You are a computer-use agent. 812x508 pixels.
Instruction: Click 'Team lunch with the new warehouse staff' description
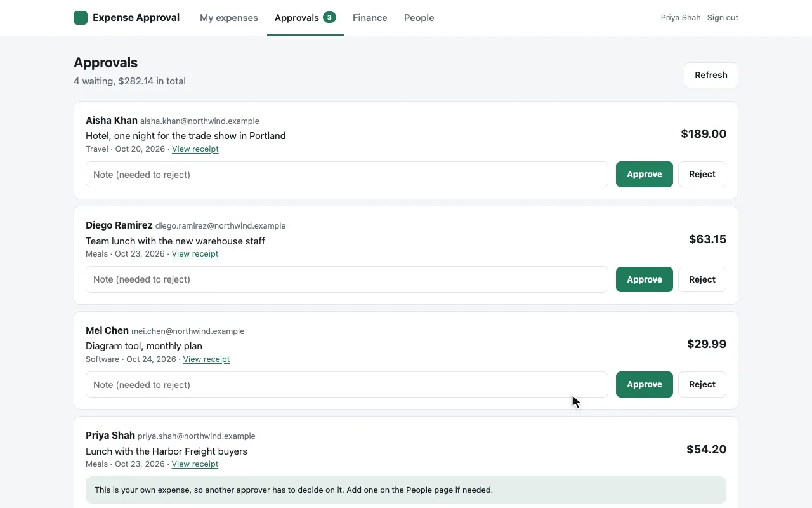pos(175,241)
